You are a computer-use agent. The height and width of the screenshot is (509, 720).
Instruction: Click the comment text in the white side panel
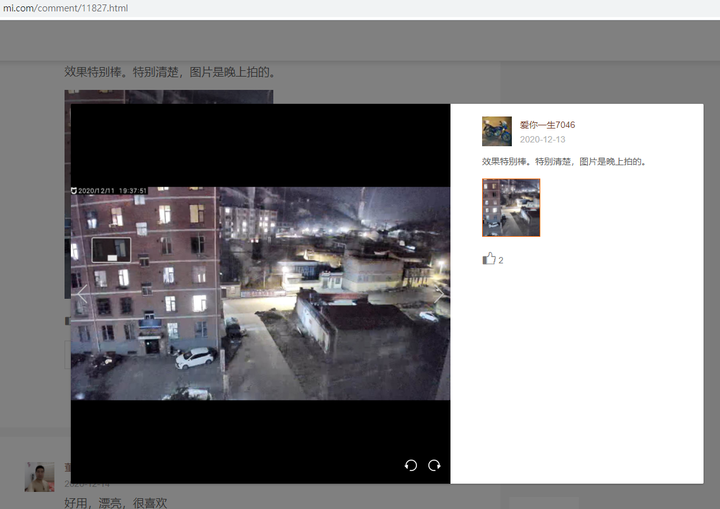pyautogui.click(x=564, y=162)
